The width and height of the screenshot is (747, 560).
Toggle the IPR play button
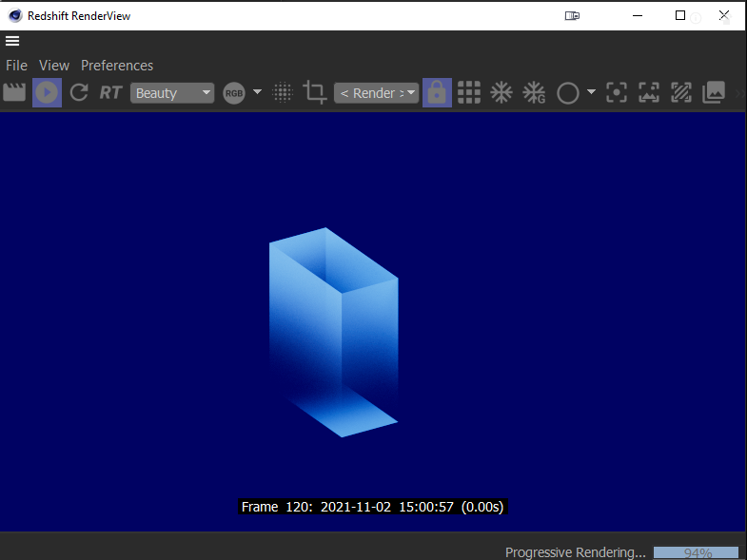47,92
